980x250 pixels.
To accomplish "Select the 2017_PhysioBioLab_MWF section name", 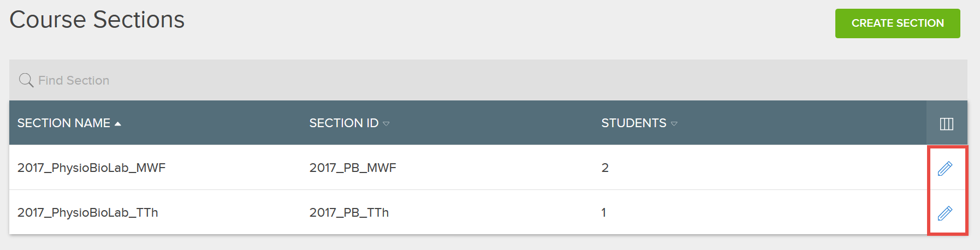I will coord(91,168).
